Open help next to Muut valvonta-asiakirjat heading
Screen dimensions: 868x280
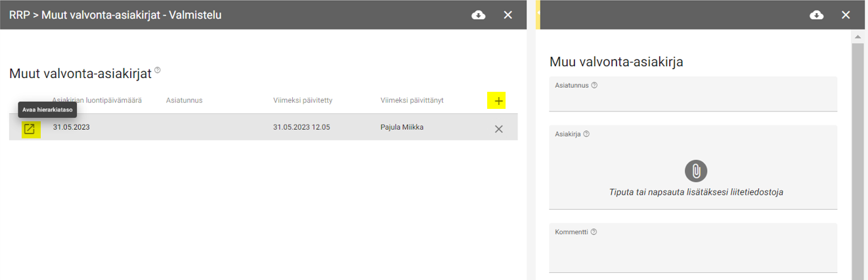158,70
